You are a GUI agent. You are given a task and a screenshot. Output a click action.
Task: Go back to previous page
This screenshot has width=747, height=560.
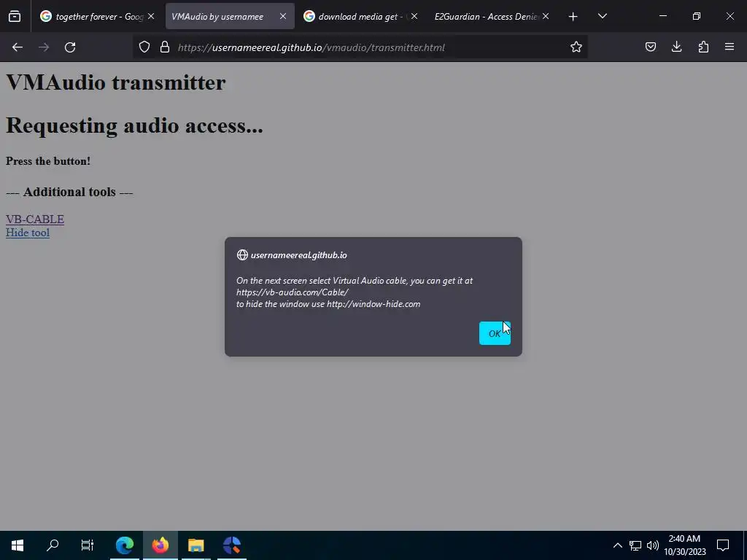pos(18,47)
